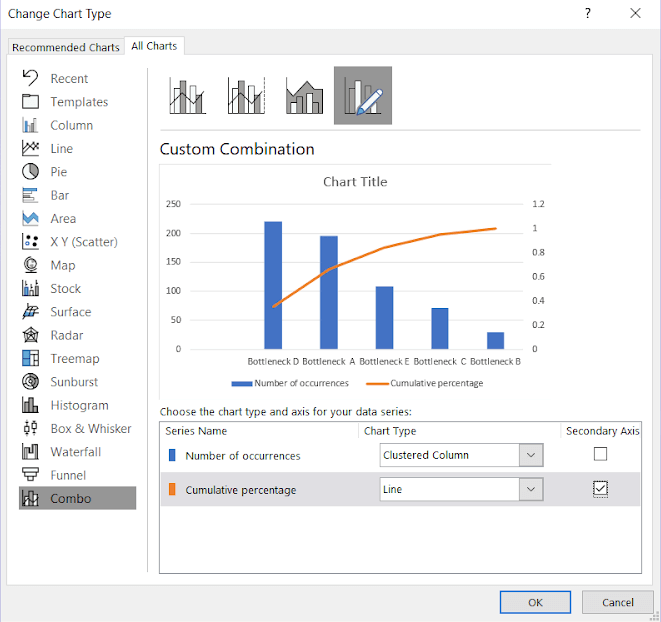
Task: Choose the Box & Whisker icon
Action: (x=30, y=428)
